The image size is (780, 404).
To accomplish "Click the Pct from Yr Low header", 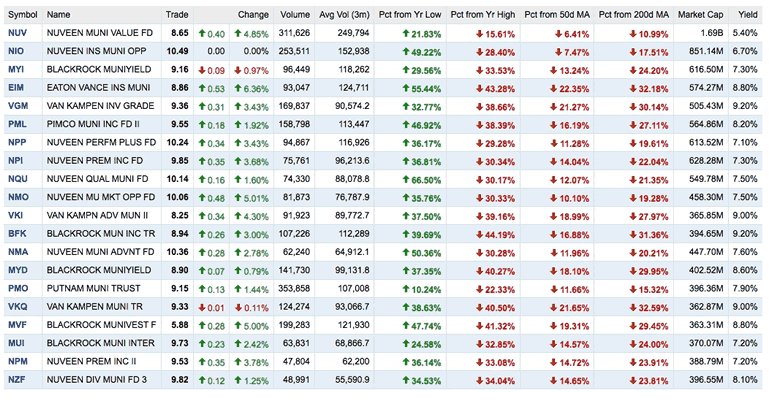I will click(413, 15).
